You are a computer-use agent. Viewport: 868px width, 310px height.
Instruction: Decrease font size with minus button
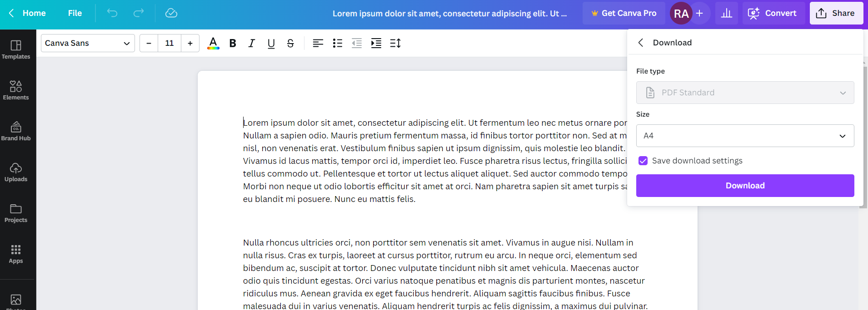click(149, 43)
